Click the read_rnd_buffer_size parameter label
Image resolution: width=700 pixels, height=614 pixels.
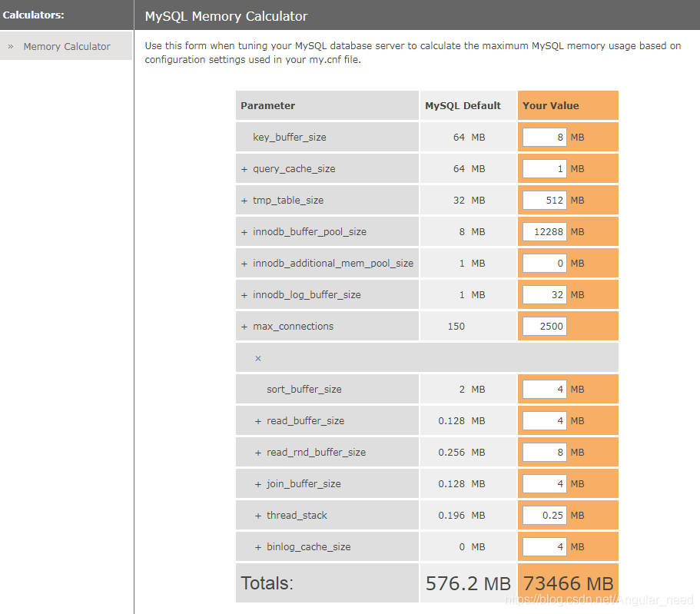[x=316, y=452]
